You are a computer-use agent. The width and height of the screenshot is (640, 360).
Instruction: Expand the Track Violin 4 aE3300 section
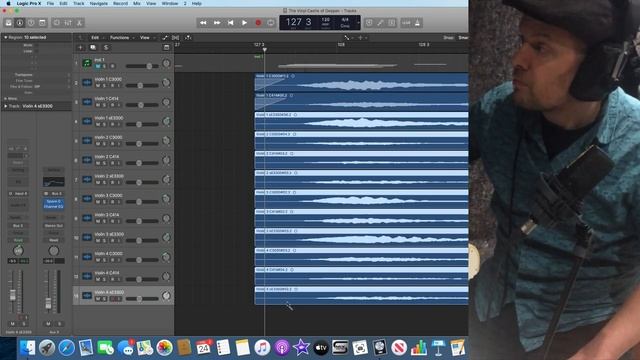(x=5, y=106)
